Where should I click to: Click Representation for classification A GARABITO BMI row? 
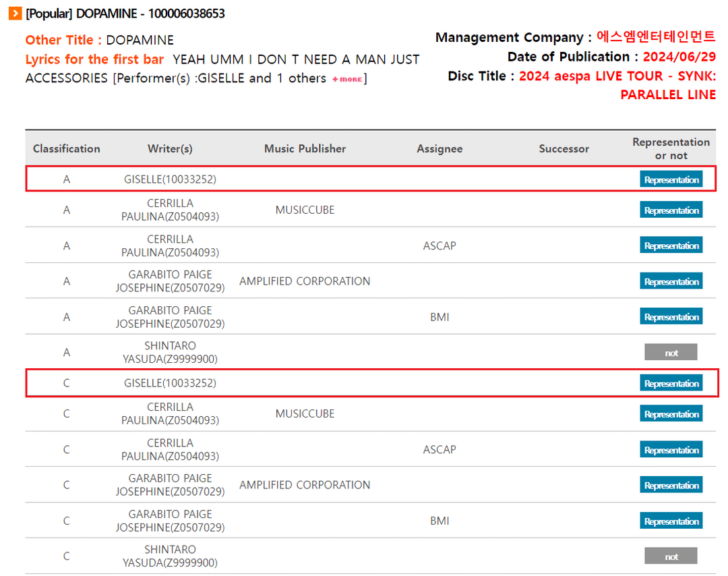(671, 317)
